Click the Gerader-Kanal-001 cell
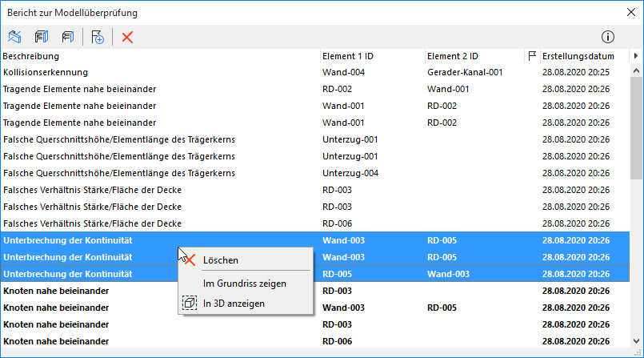 tap(465, 72)
